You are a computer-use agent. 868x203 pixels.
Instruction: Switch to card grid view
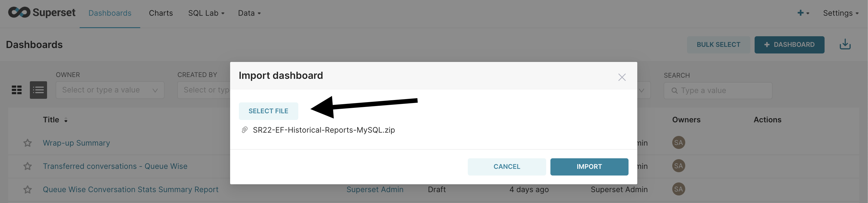[x=17, y=90]
